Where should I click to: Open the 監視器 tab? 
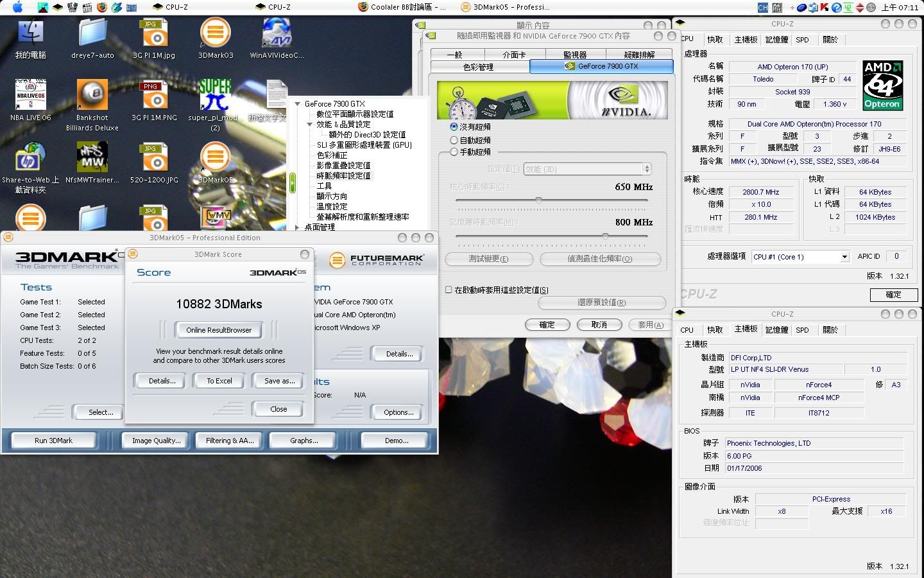point(575,55)
